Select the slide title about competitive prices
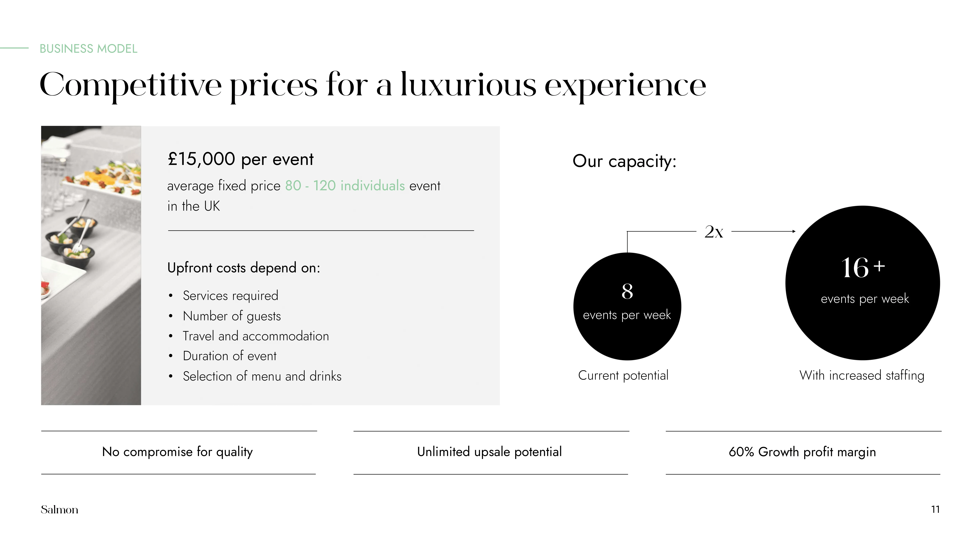Image resolution: width=980 pixels, height=551 pixels. (373, 86)
